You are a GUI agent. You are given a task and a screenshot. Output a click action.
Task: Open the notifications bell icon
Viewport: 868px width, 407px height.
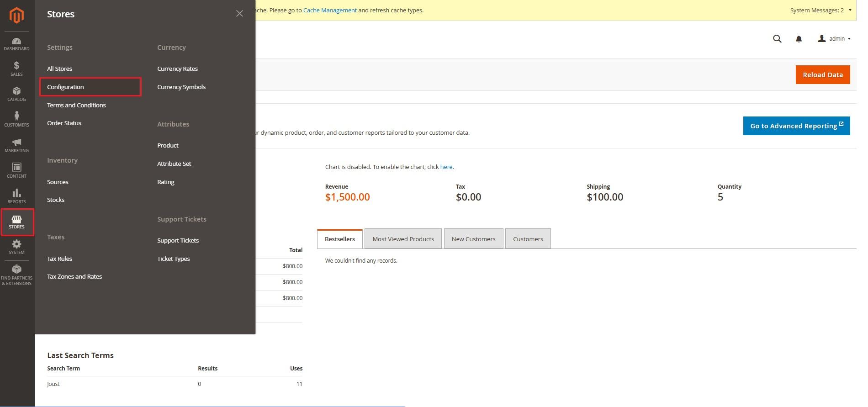pyautogui.click(x=799, y=39)
